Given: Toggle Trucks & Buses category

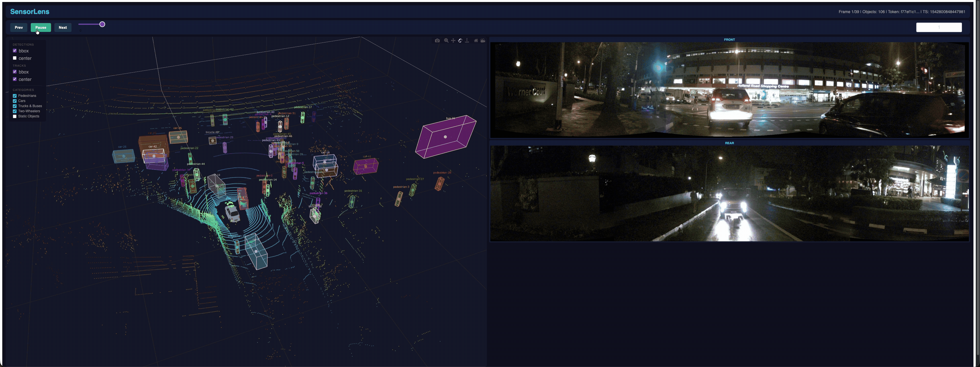Looking at the screenshot, I should [15, 106].
